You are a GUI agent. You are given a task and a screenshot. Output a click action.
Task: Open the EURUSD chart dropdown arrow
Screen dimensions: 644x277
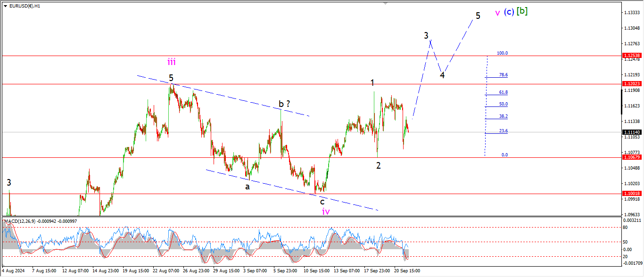pos(5,6)
